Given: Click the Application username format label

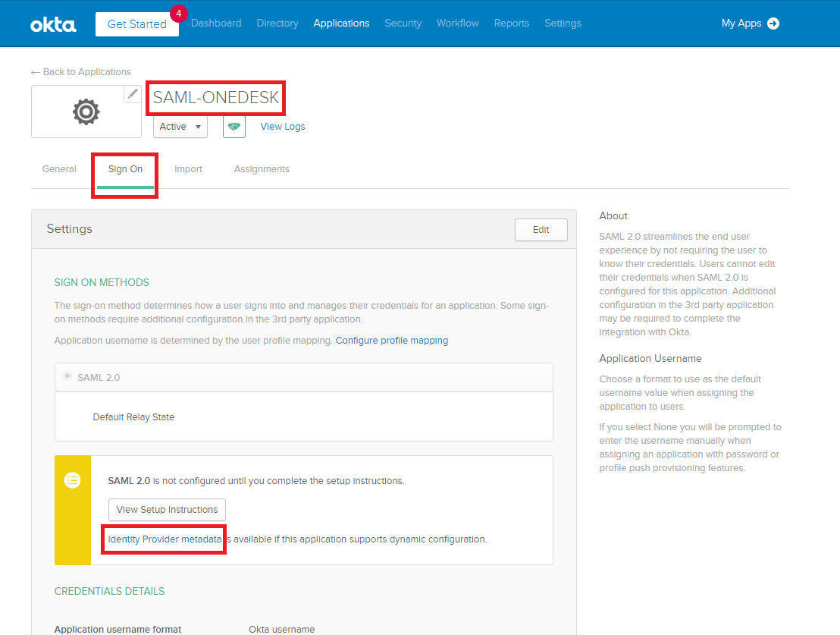Looking at the screenshot, I should (118, 629).
